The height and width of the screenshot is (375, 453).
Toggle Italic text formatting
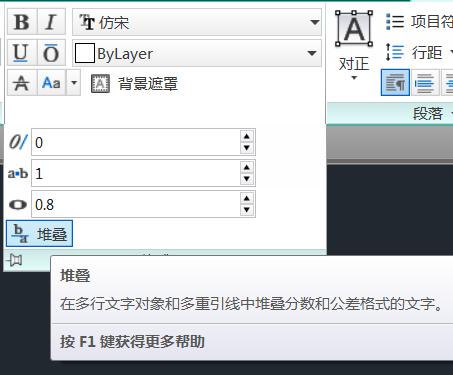pos(51,22)
